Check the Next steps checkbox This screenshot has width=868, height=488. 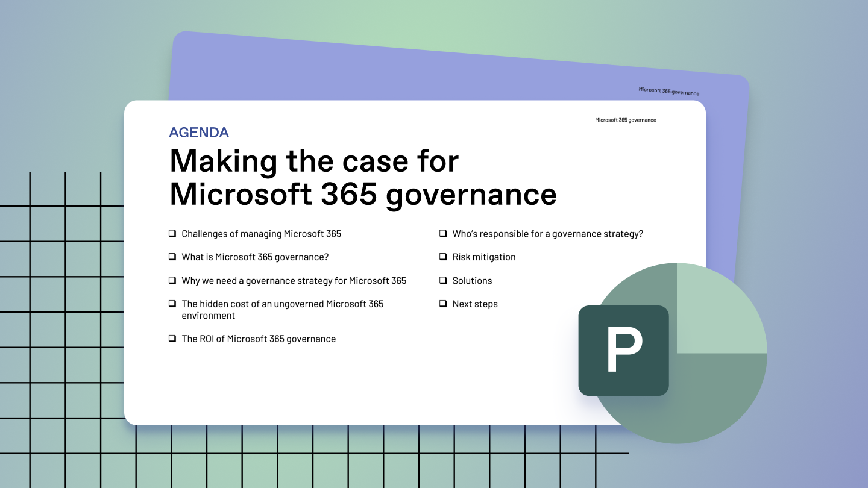442,304
